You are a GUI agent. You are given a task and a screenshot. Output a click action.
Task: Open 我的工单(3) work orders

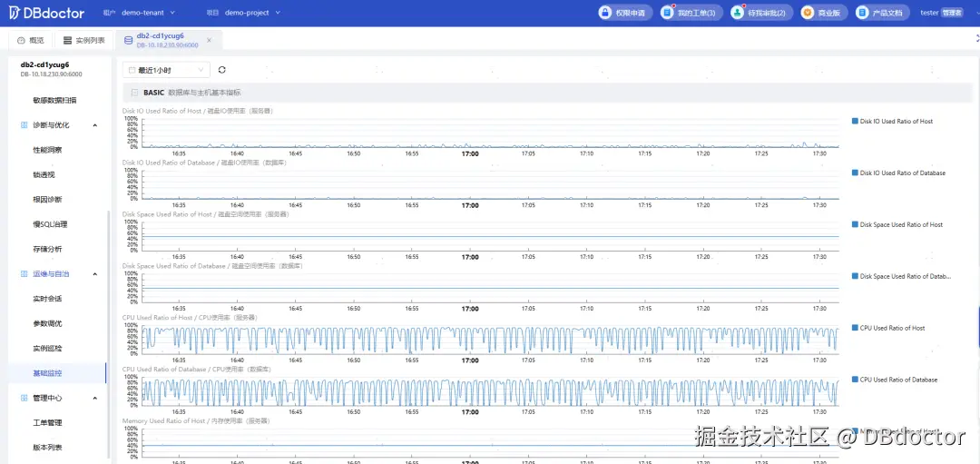click(691, 13)
